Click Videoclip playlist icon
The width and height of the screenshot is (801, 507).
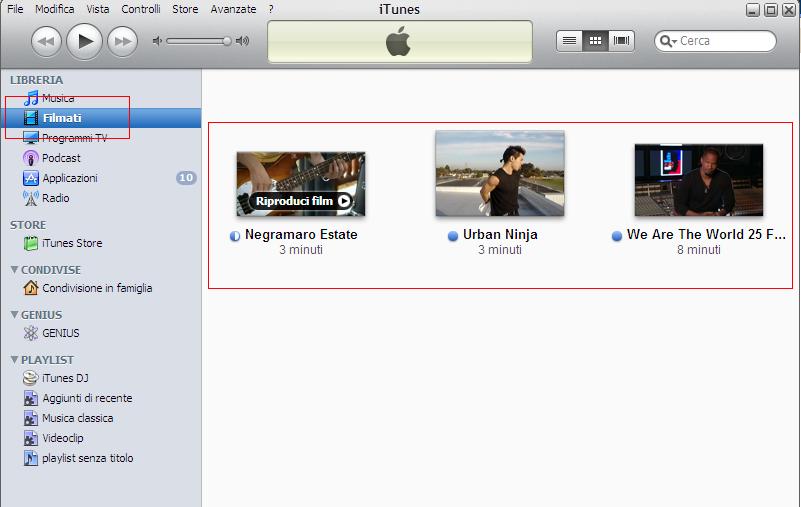(x=31, y=438)
